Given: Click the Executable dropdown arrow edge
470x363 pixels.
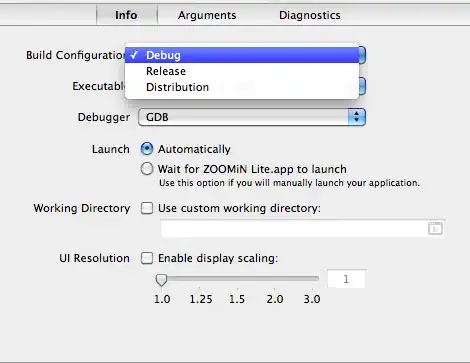Looking at the screenshot, I should coord(362,86).
